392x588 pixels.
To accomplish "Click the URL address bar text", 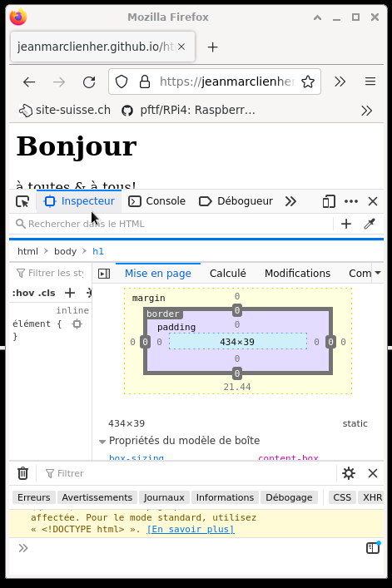I will [227, 82].
